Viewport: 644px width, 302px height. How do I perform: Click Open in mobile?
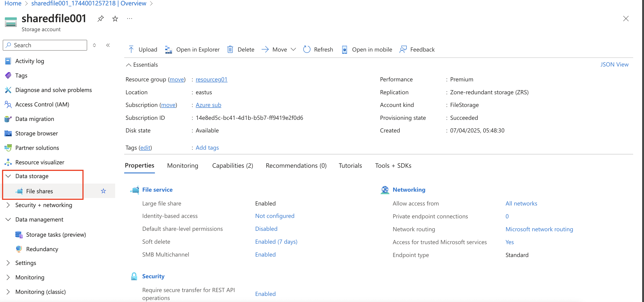point(367,50)
